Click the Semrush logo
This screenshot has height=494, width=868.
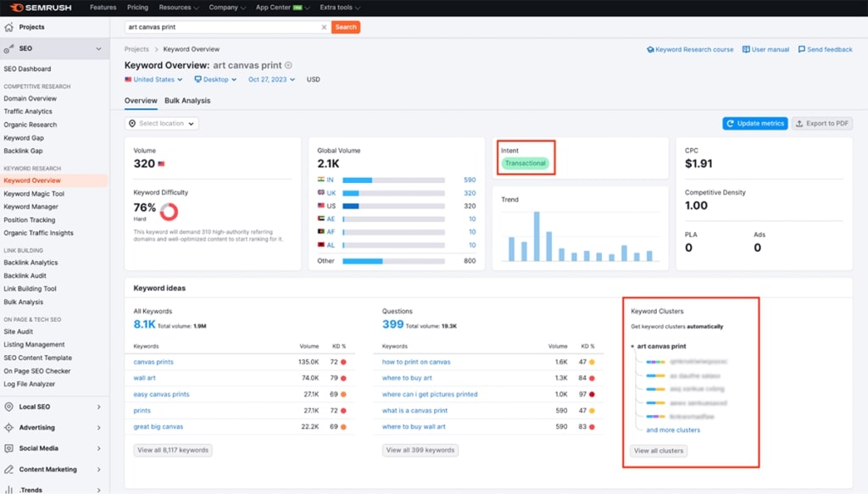point(41,8)
